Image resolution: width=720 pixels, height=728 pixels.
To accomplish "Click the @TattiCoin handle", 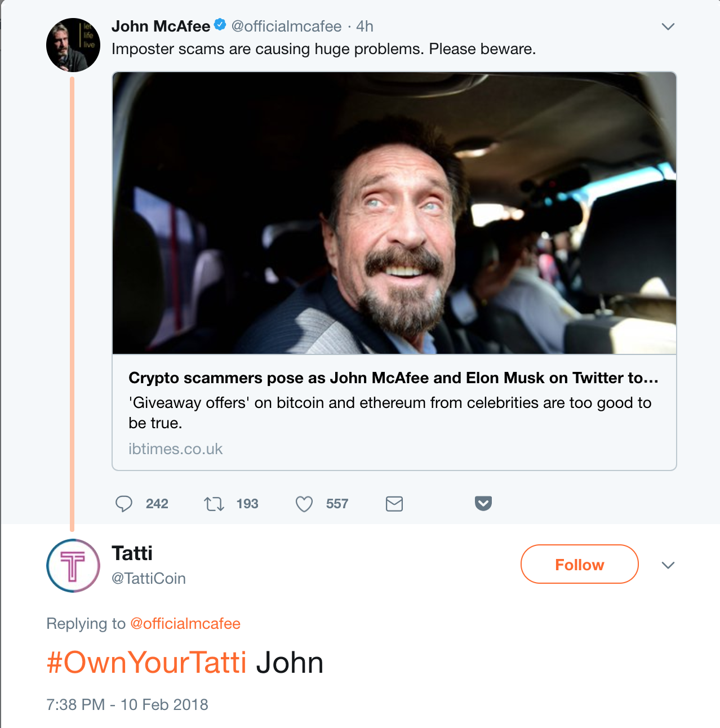I will 149,579.
